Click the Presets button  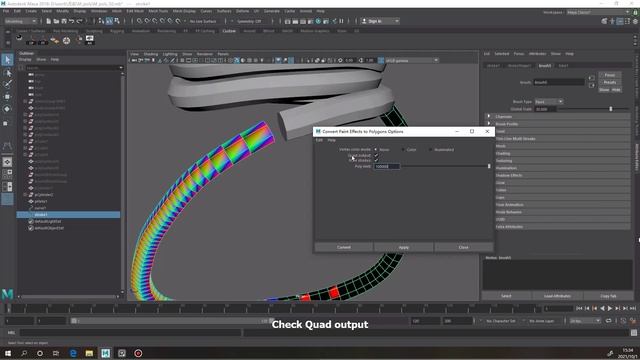coord(610,82)
